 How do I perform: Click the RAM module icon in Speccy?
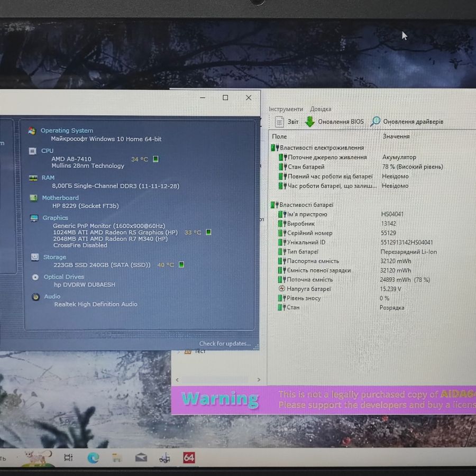pyautogui.click(x=33, y=178)
